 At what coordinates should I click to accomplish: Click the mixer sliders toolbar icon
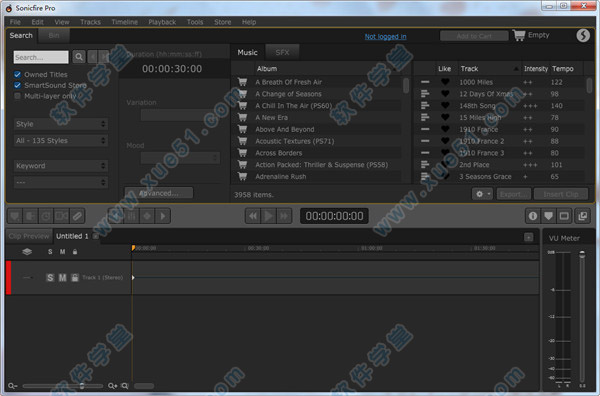[131, 216]
